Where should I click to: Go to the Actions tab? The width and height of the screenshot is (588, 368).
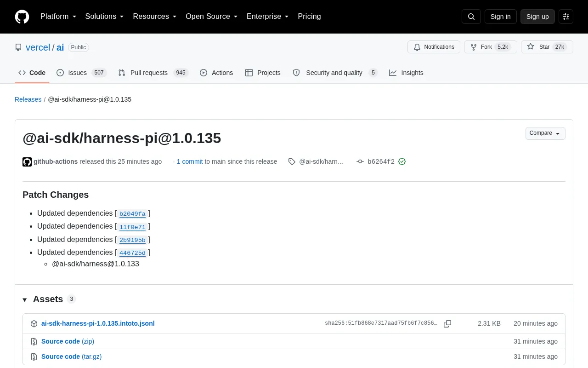click(x=216, y=73)
